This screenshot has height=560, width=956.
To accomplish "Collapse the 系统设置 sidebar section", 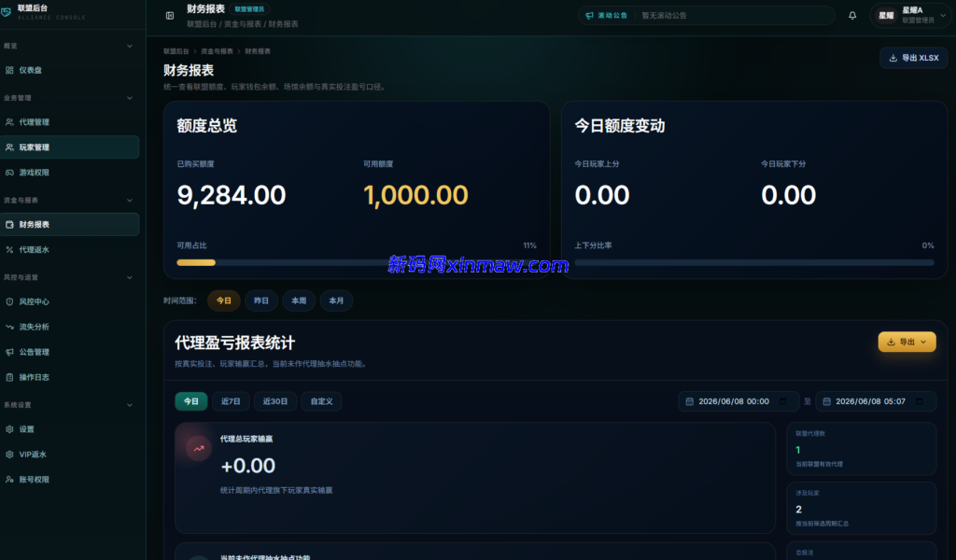I will pos(129,405).
